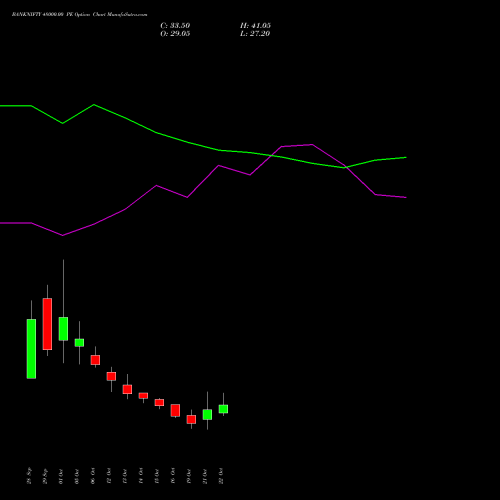Click the purple indicator line
The height and width of the screenshot is (500, 500).
click(157, 186)
